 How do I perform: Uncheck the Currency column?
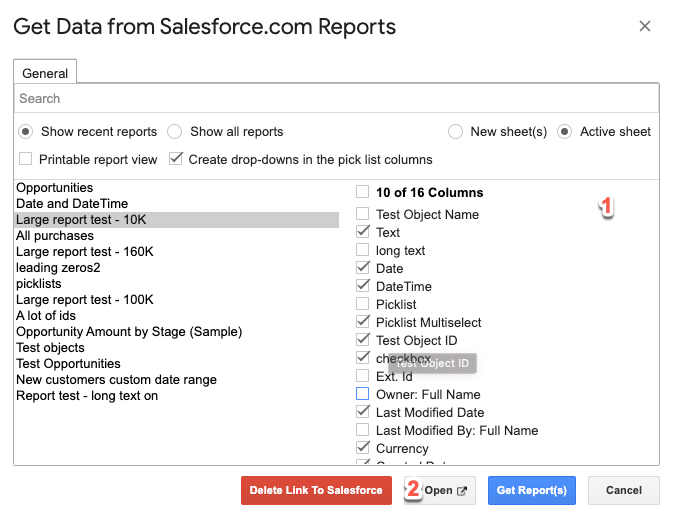pyautogui.click(x=362, y=448)
